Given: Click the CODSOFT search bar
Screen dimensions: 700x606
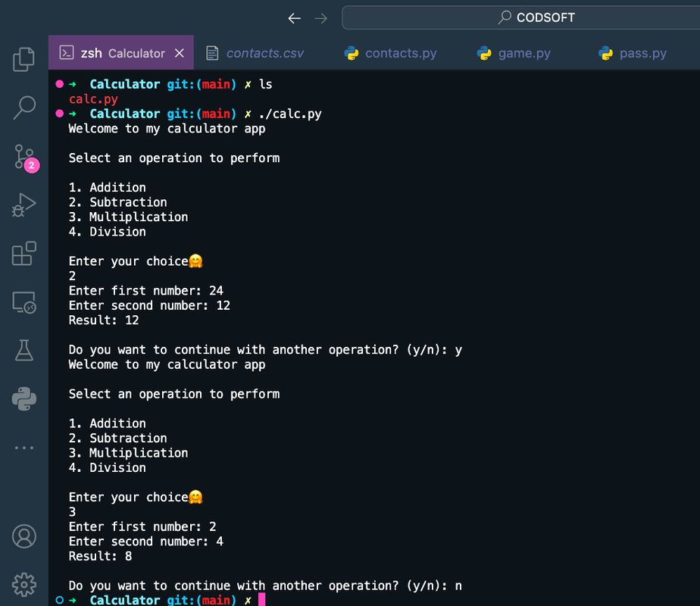Looking at the screenshot, I should (536, 17).
